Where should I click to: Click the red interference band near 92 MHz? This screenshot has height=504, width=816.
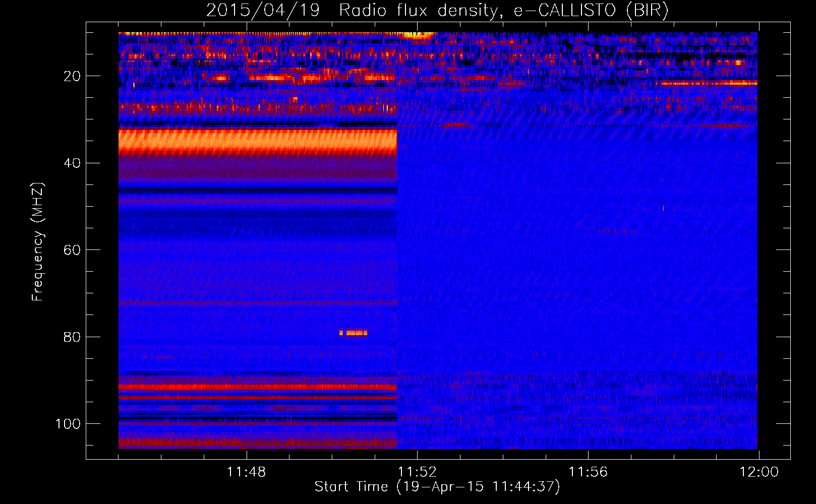click(x=258, y=387)
